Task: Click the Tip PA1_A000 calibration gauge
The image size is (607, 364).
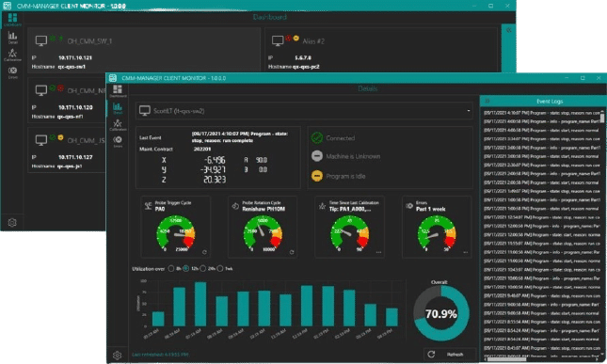Action: pos(349,233)
